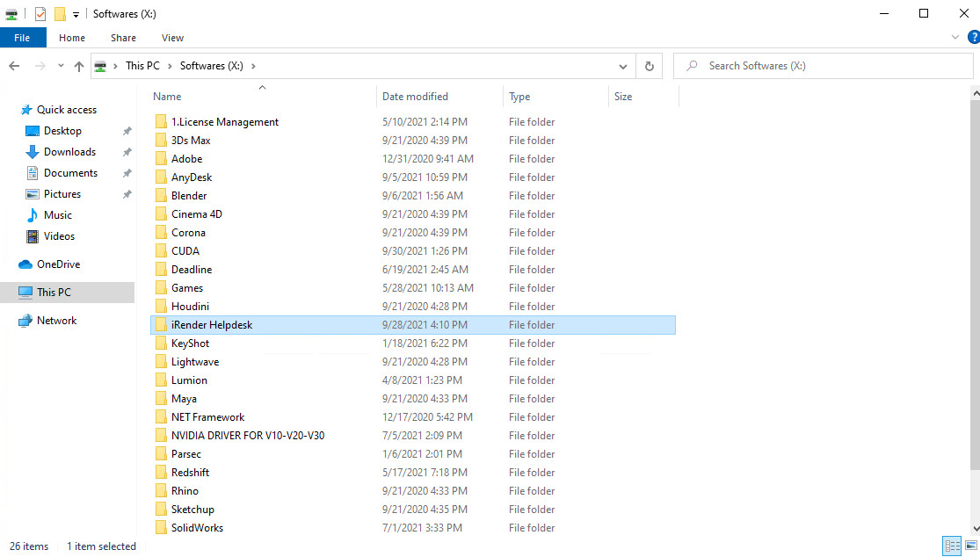980x557 pixels.
Task: Select the CUDA folder icon
Action: (161, 251)
